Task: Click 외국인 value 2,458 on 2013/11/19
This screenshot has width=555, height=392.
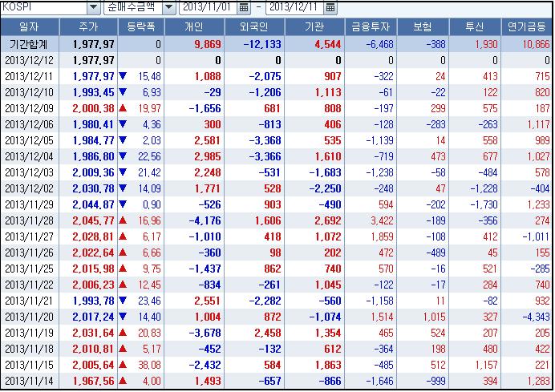Action: [269, 333]
